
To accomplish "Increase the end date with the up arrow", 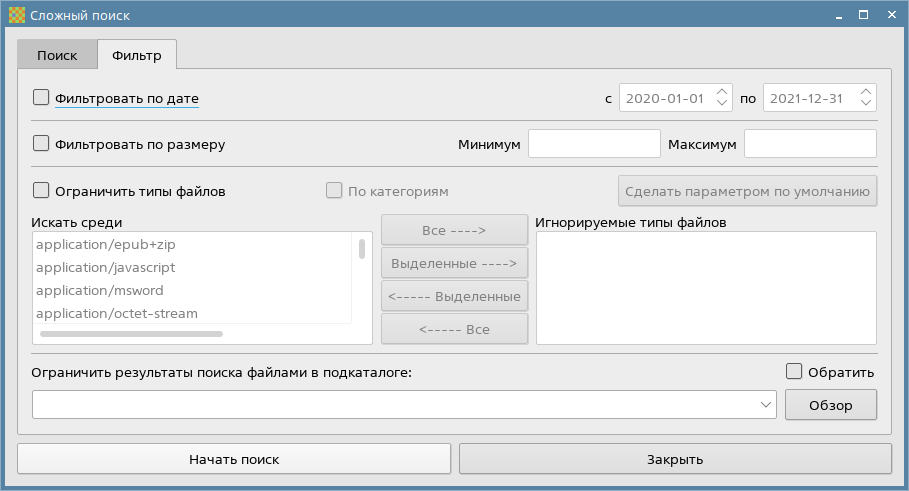I will pyautogui.click(x=866, y=92).
